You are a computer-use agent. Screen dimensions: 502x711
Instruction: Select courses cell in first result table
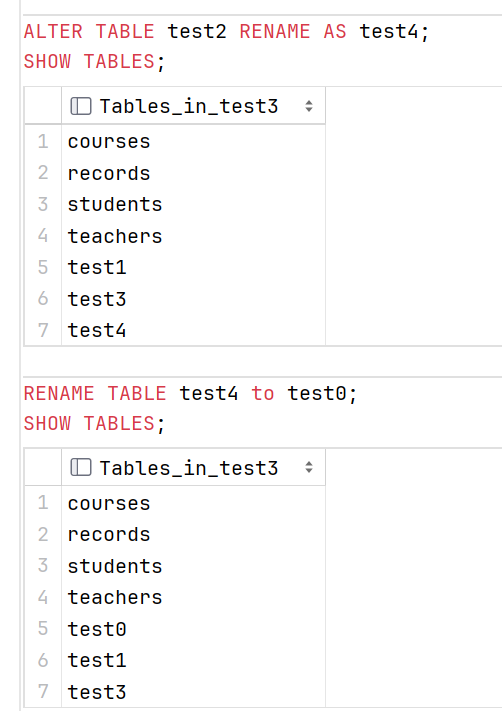point(193,141)
